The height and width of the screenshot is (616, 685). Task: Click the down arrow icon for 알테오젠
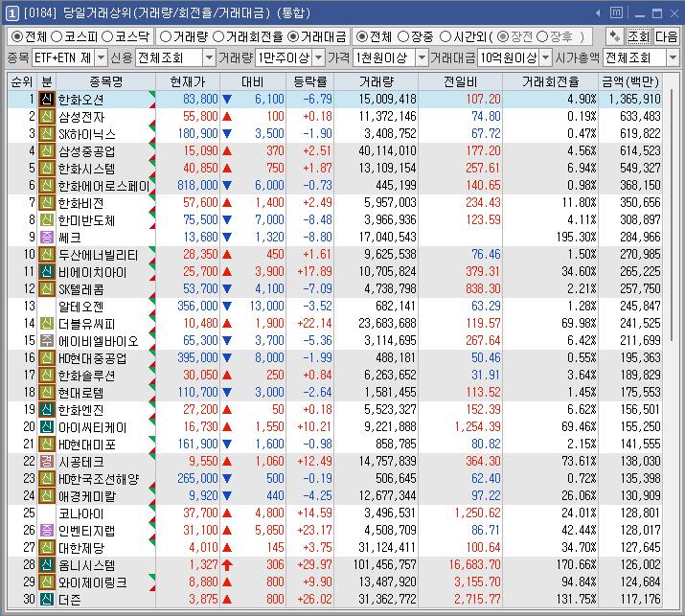point(227,307)
